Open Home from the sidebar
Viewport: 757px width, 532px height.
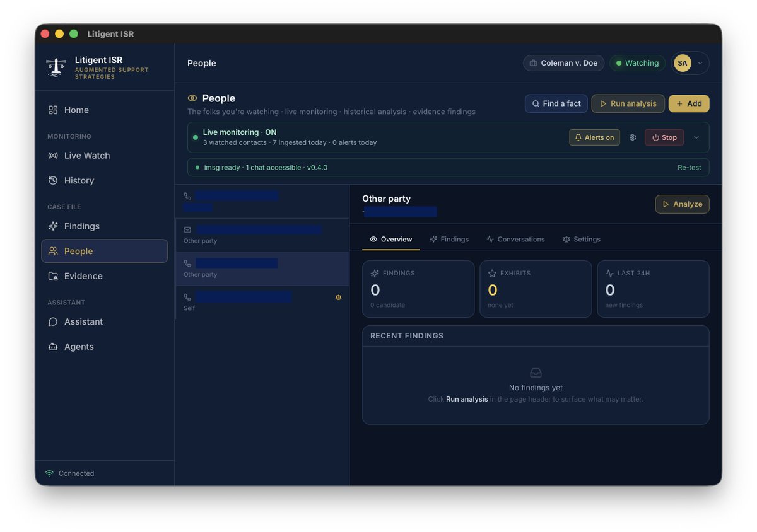pos(105,110)
